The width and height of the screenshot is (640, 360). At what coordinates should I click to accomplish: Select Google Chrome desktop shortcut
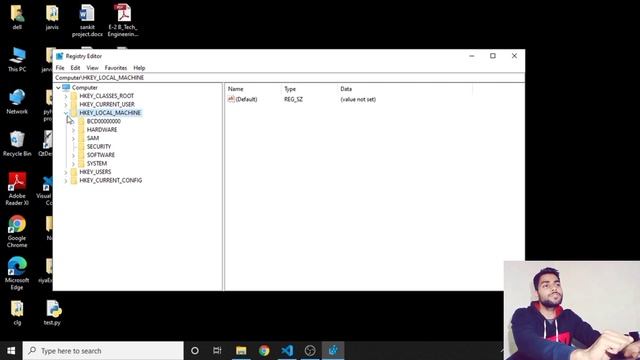[17, 231]
